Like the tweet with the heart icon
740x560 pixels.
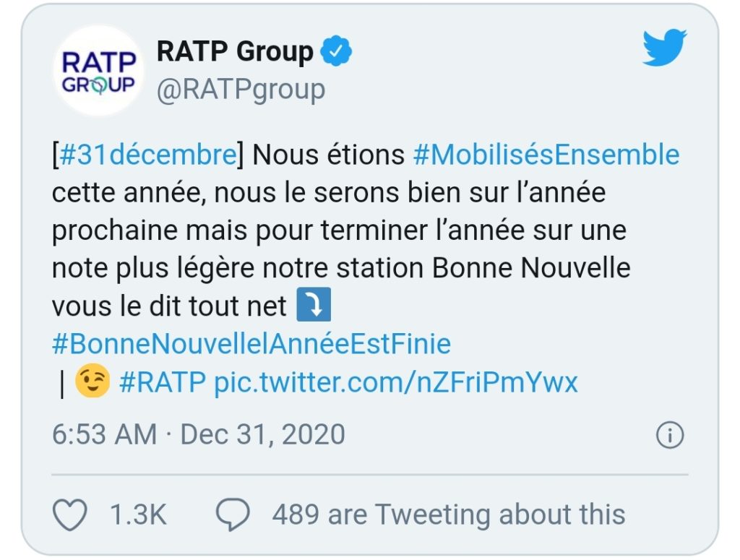pos(71,514)
